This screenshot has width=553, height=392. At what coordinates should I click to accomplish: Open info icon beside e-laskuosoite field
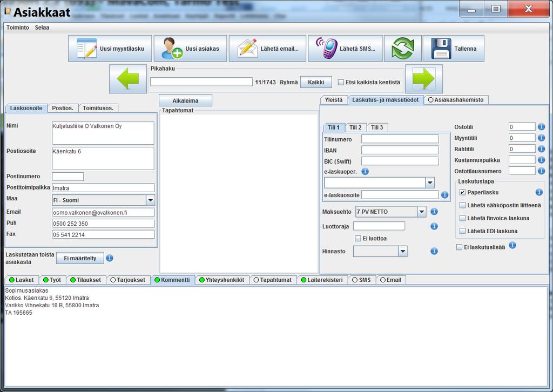click(x=445, y=195)
